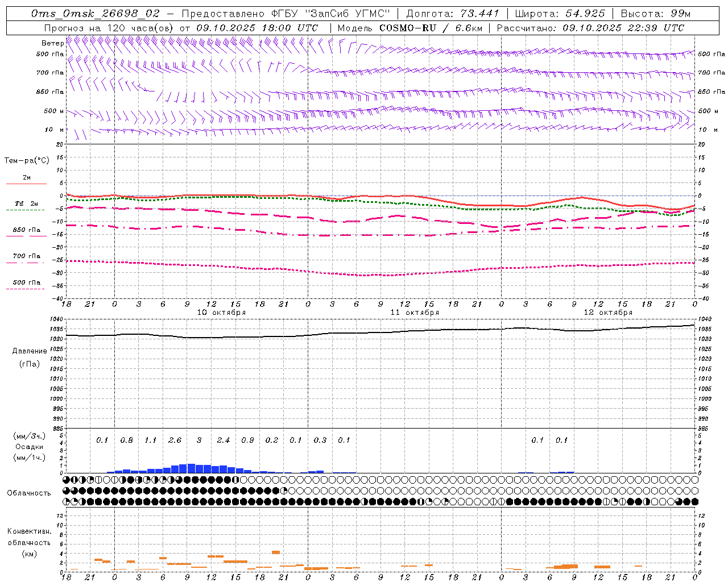Click the 2.6 precipitation value
The image size is (728, 582).
click(175, 440)
